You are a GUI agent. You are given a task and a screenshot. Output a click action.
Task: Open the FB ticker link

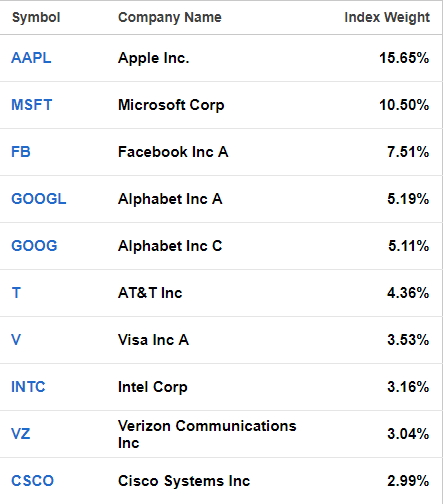21,152
